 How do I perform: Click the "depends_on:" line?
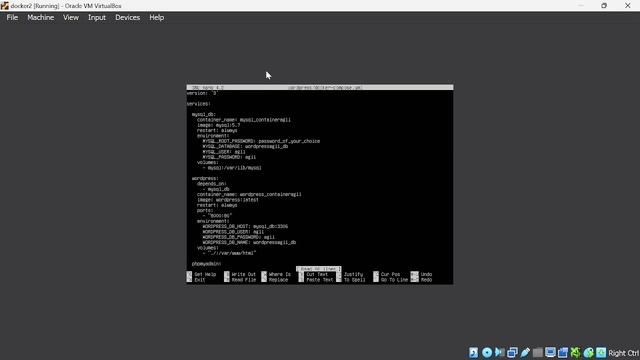click(x=211, y=184)
